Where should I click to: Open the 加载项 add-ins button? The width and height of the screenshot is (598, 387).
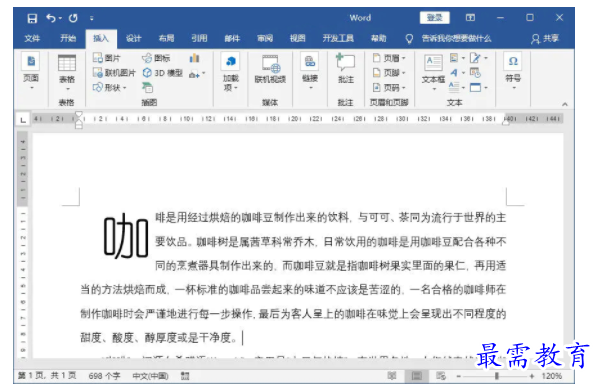click(x=231, y=72)
